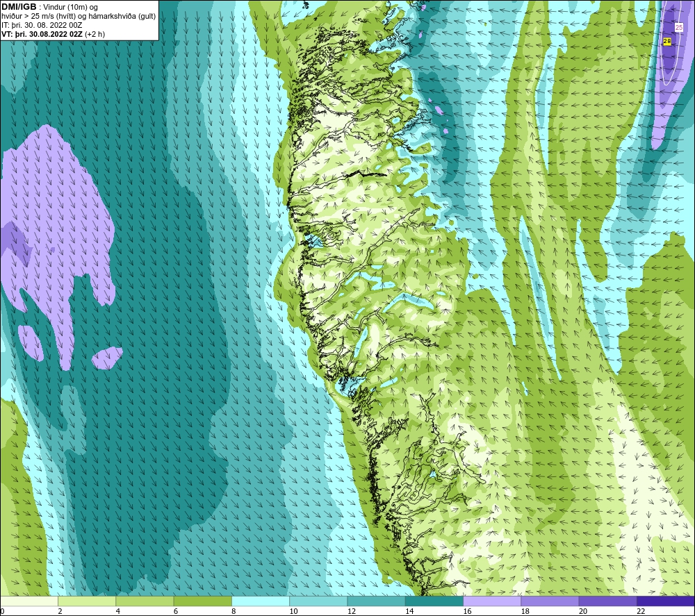
Task: Click legend tick value 8
Action: coord(234,611)
